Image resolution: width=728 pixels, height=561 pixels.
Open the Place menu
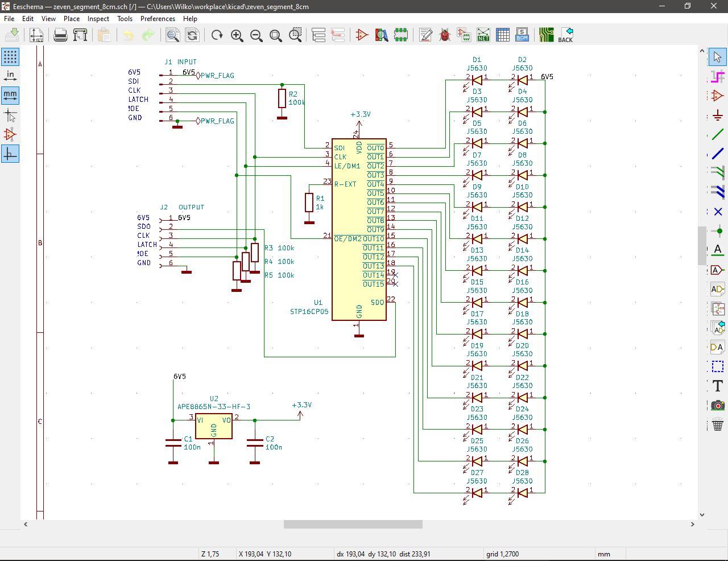point(72,19)
